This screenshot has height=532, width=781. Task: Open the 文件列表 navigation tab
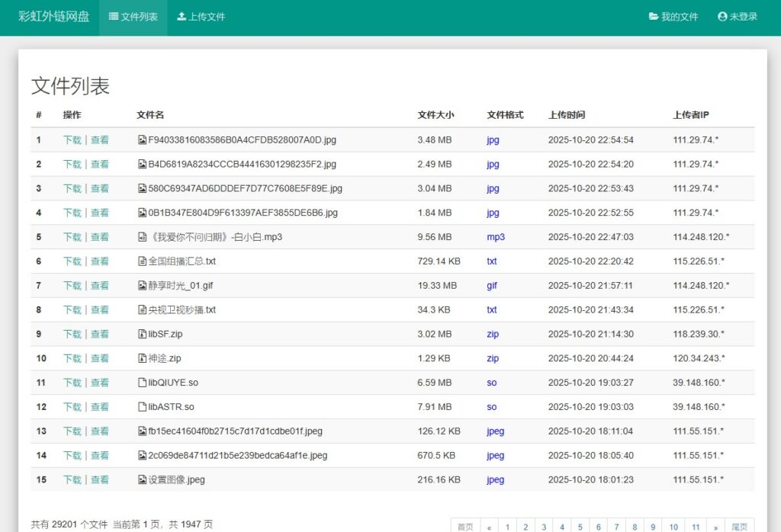click(x=133, y=17)
